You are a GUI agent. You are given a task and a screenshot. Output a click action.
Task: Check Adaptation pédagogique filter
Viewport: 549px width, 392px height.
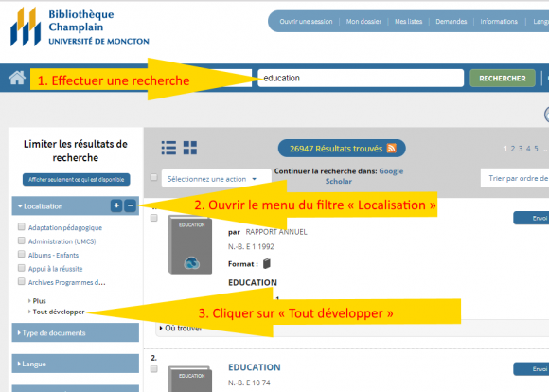[22, 227]
